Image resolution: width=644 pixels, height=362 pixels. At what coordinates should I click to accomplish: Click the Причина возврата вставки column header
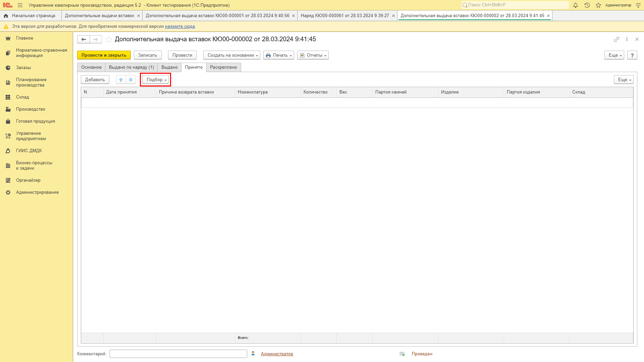click(196, 92)
